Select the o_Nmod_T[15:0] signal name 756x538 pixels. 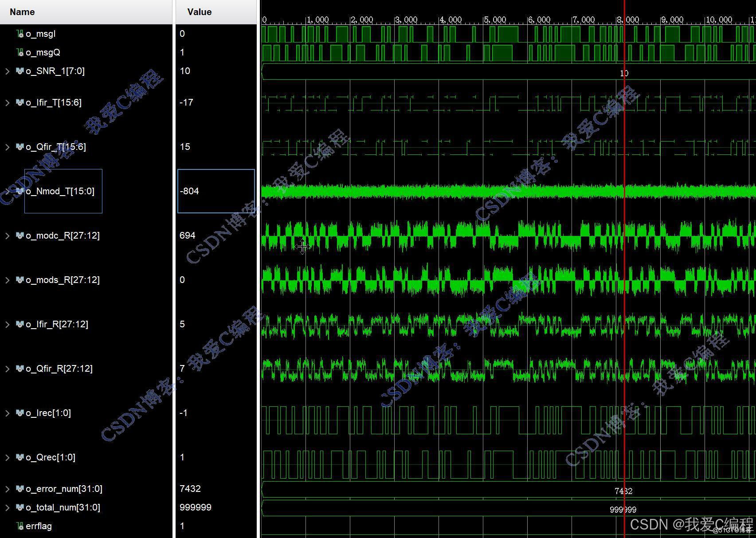click(60, 191)
